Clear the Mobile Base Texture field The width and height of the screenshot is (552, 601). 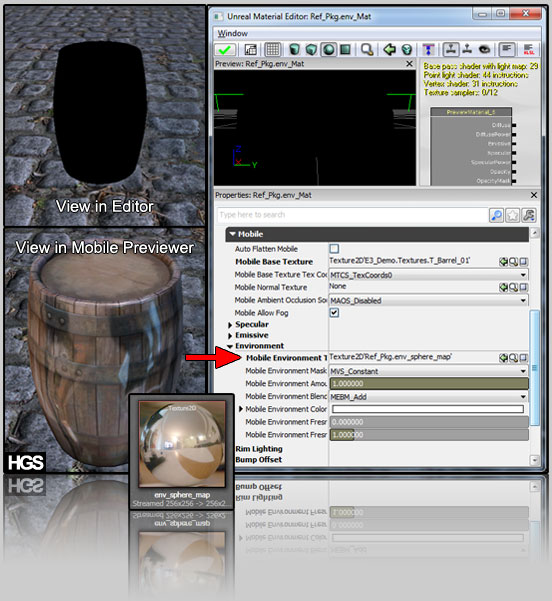524,262
